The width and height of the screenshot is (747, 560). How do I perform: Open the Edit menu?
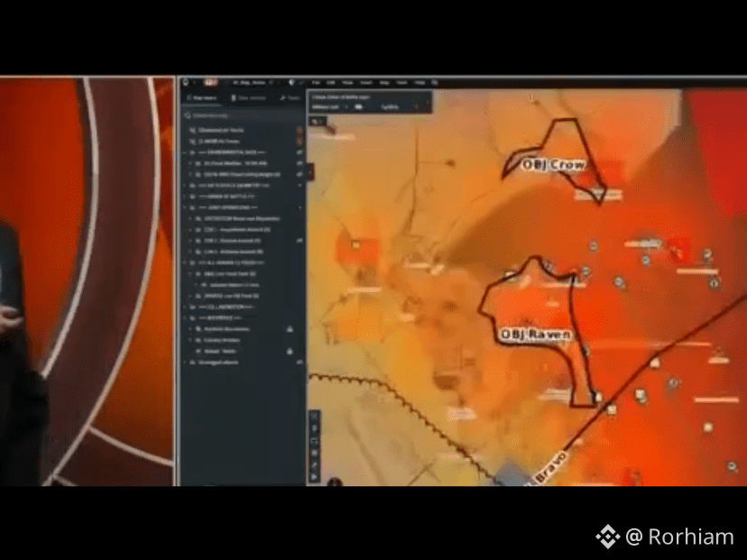click(x=330, y=82)
